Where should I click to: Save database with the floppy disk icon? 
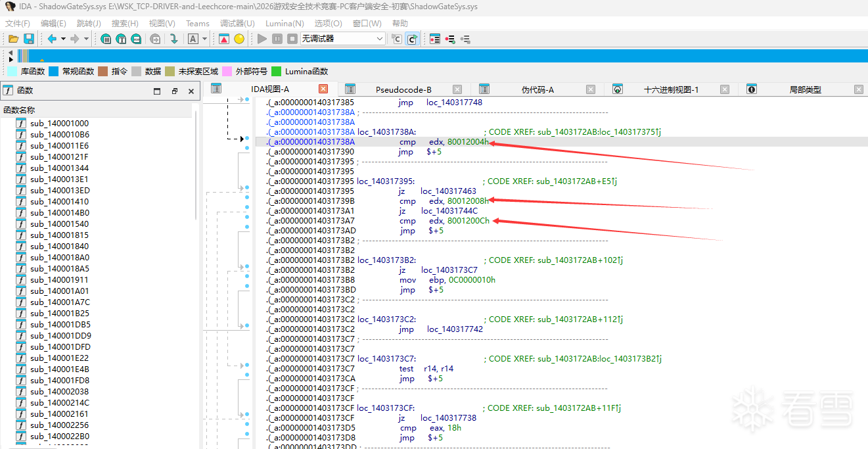tap(29, 39)
